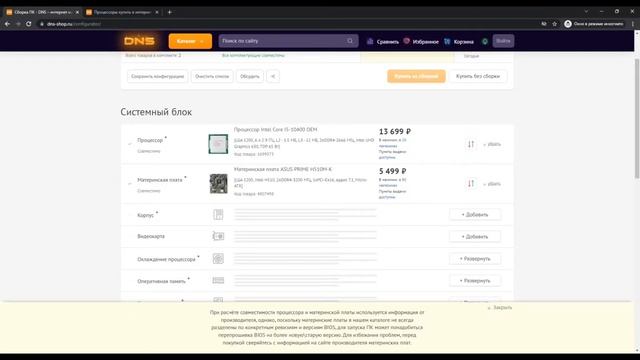The height and width of the screenshot is (360, 640).
Task: Close the Процессоры browser tab
Action: (157, 12)
